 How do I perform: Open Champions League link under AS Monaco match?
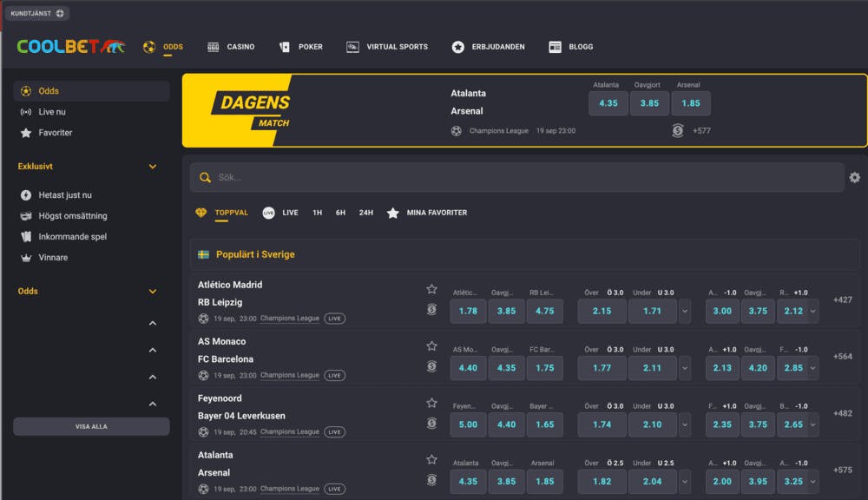[290, 375]
